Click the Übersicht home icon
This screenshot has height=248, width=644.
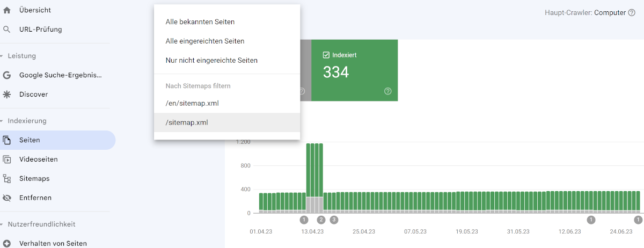tap(7, 10)
